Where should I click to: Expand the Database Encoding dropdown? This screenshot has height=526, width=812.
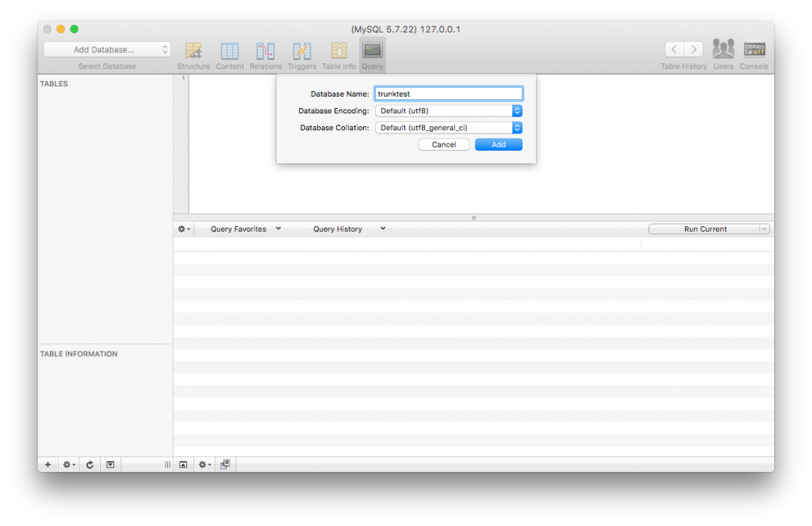coord(449,110)
